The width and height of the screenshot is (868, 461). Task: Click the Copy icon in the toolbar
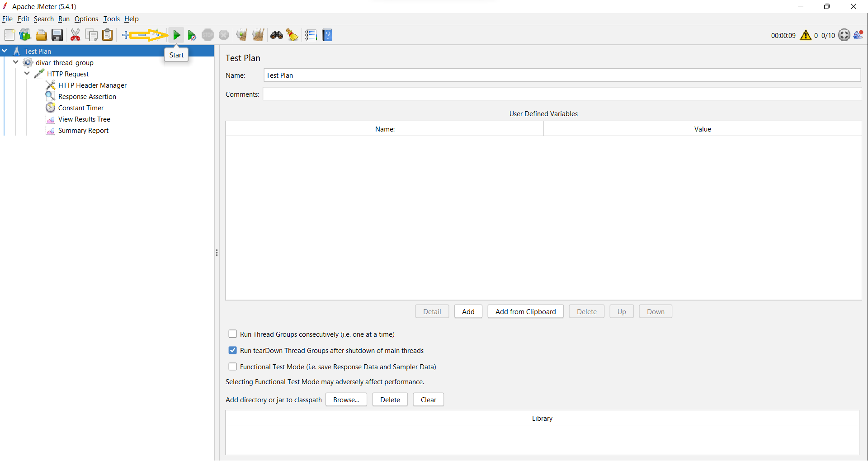tap(92, 35)
